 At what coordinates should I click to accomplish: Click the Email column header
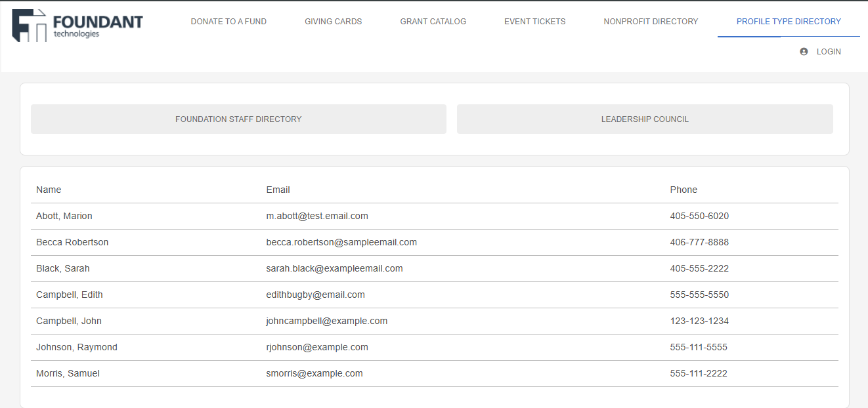point(278,190)
